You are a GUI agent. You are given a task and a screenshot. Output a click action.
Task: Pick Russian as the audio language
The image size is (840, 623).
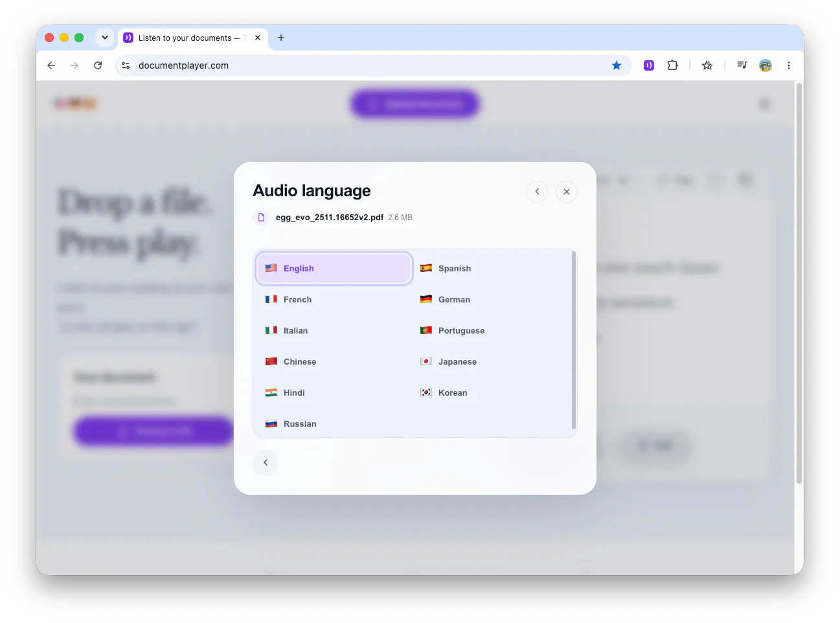334,424
